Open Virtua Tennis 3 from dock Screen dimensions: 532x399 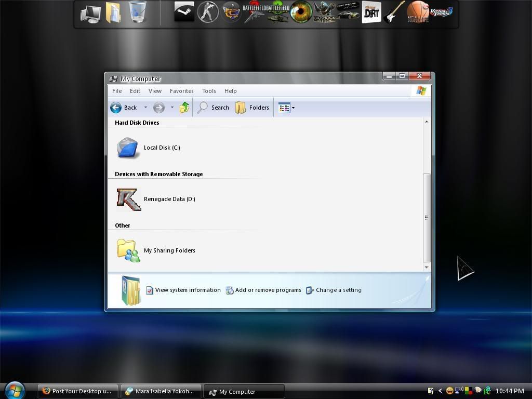[442, 11]
